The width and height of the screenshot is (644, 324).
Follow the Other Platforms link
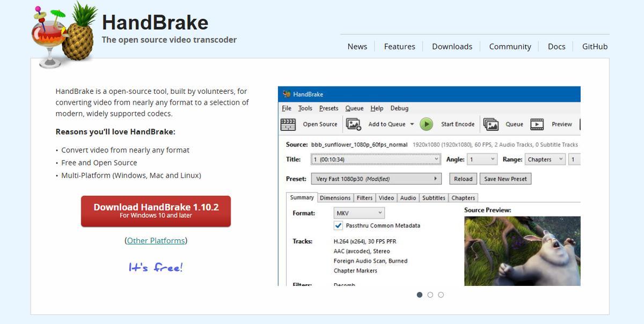(156, 241)
